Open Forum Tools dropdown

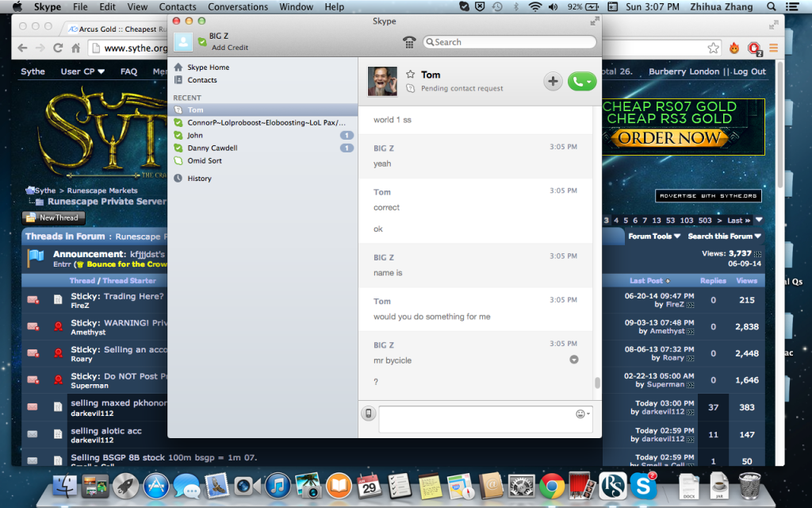[654, 237]
